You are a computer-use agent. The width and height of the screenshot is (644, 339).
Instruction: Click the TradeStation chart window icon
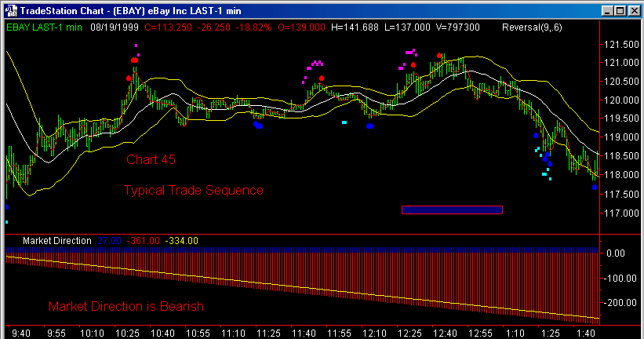pos(11,11)
